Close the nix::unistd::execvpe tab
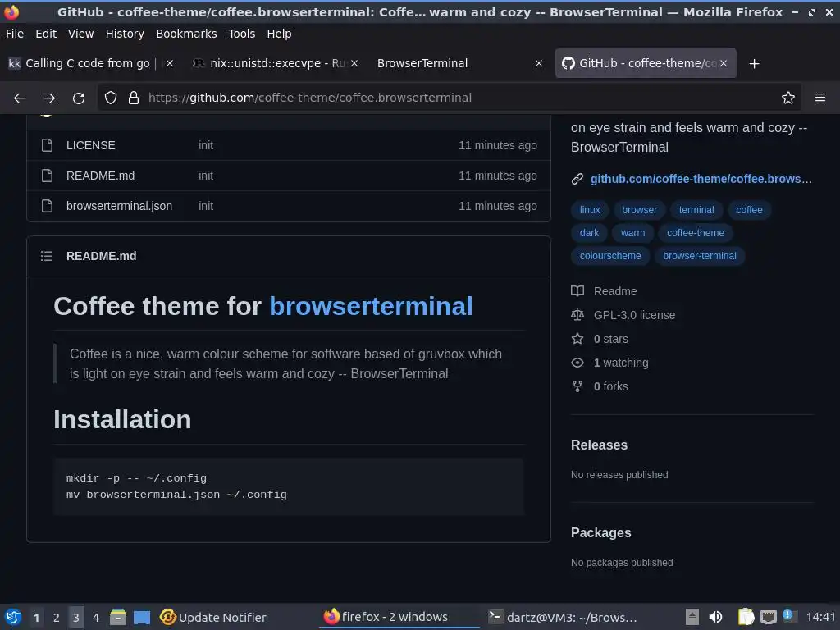 [x=354, y=63]
